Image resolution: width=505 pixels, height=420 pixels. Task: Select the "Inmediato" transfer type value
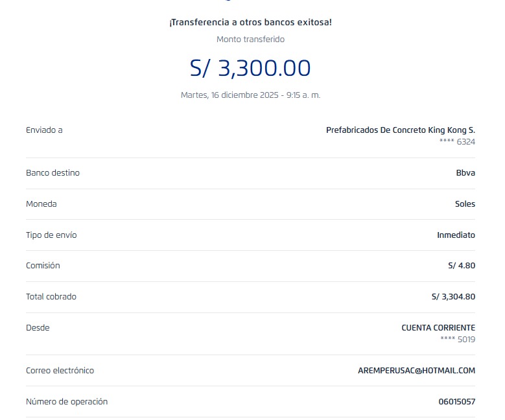click(x=456, y=235)
